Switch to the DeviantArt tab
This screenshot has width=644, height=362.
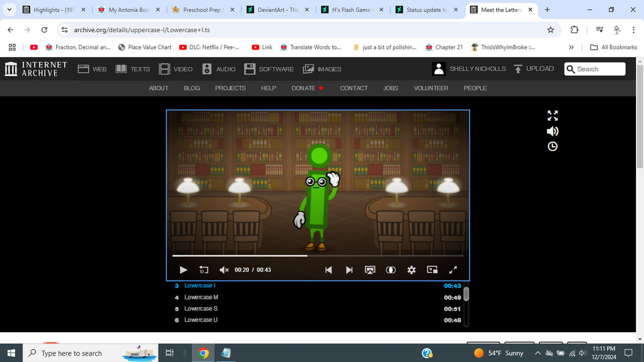[x=278, y=10]
